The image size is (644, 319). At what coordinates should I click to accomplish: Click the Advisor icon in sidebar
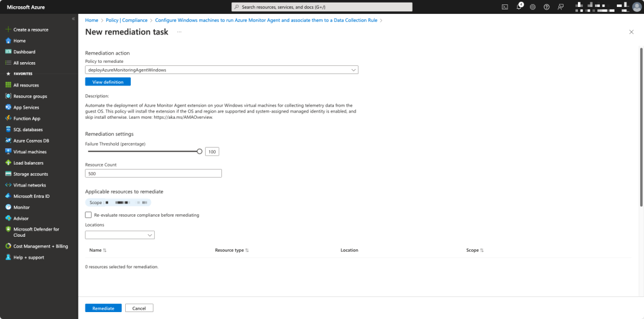coord(8,218)
